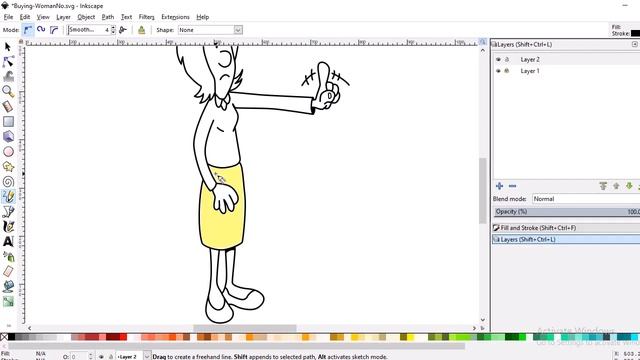Screen dimensions: 640x360
Task: Pick the black palette swatch
Action: tap(11, 337)
